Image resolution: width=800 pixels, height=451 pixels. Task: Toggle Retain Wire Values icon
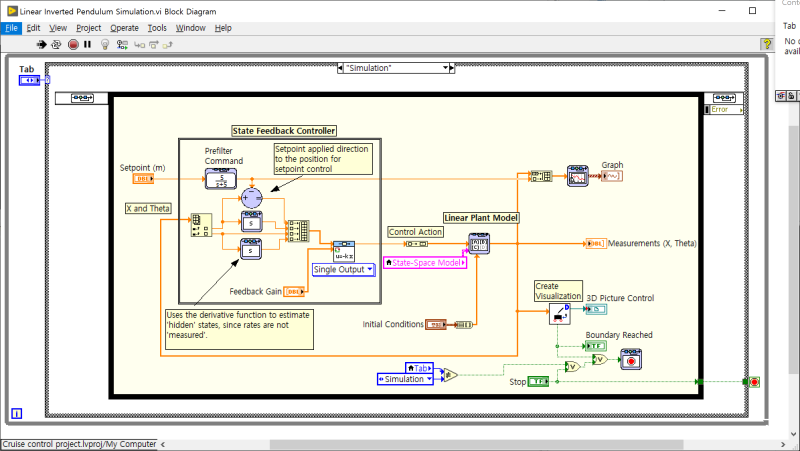122,45
